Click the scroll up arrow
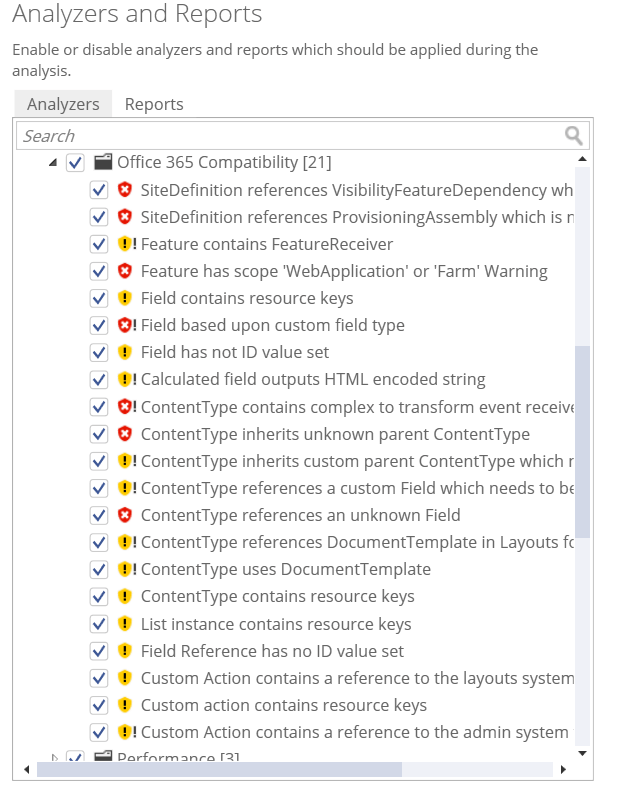 582,159
